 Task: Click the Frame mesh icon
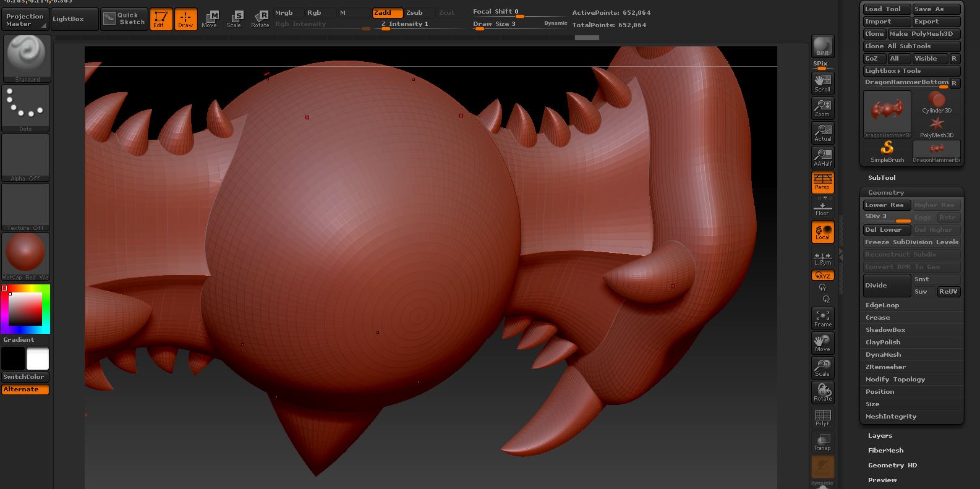(x=822, y=318)
